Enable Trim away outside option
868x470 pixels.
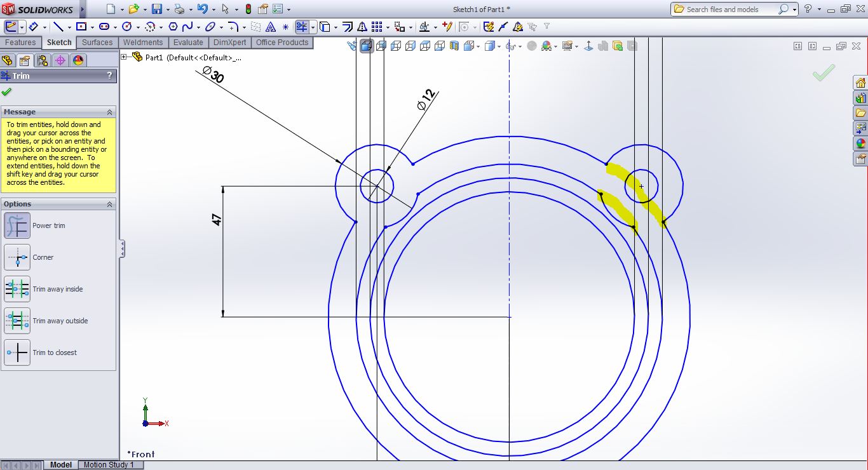click(x=17, y=321)
